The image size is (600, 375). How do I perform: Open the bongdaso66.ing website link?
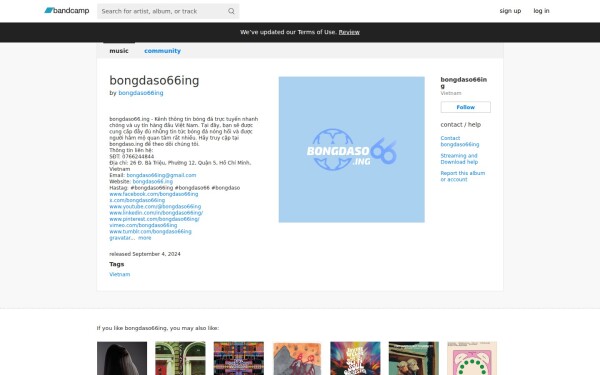(153, 181)
